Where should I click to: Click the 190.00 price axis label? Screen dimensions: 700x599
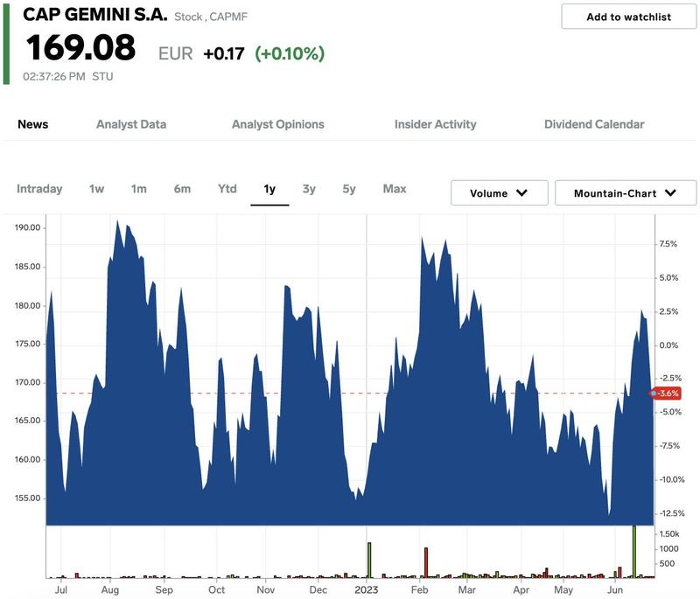pyautogui.click(x=28, y=227)
